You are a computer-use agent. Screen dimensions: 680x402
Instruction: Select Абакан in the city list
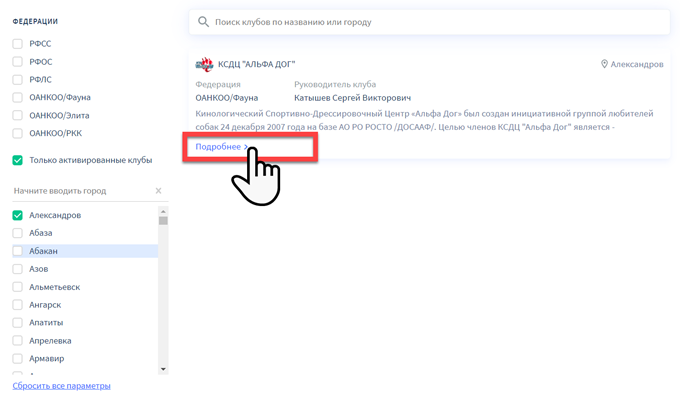coord(18,251)
